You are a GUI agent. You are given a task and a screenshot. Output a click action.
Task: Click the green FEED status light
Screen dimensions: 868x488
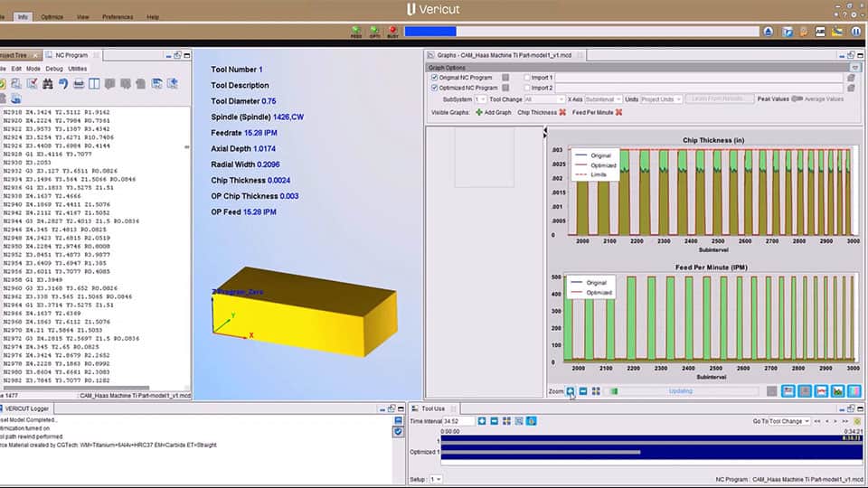(355, 32)
